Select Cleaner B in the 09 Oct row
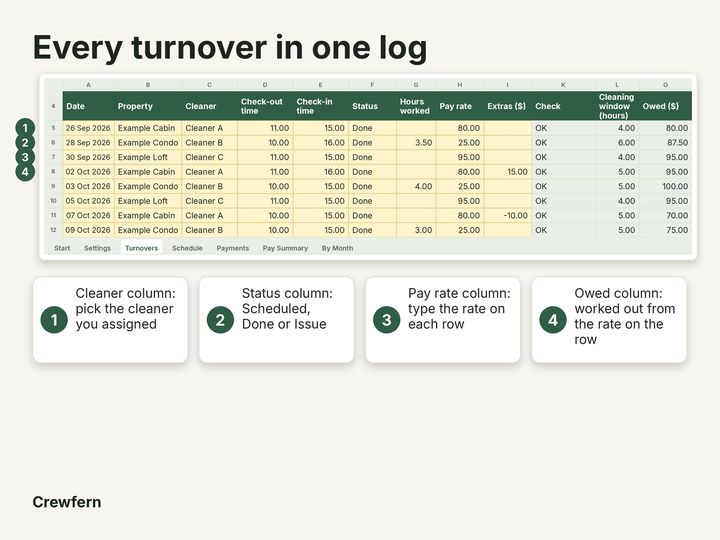720x540 pixels. tap(210, 230)
